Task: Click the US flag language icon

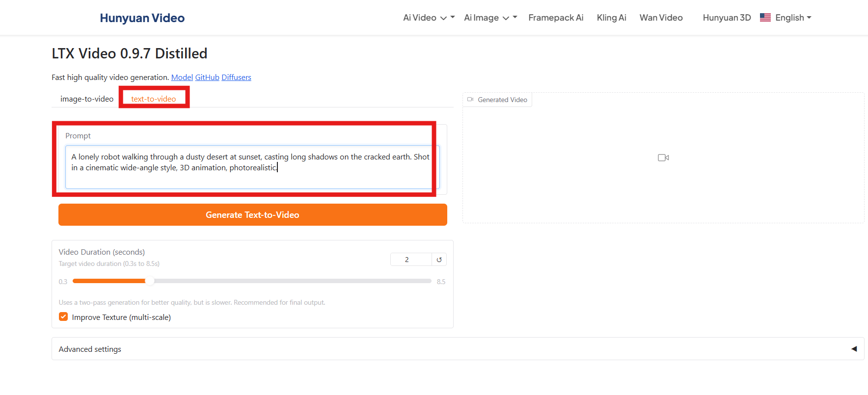Action: [x=765, y=18]
